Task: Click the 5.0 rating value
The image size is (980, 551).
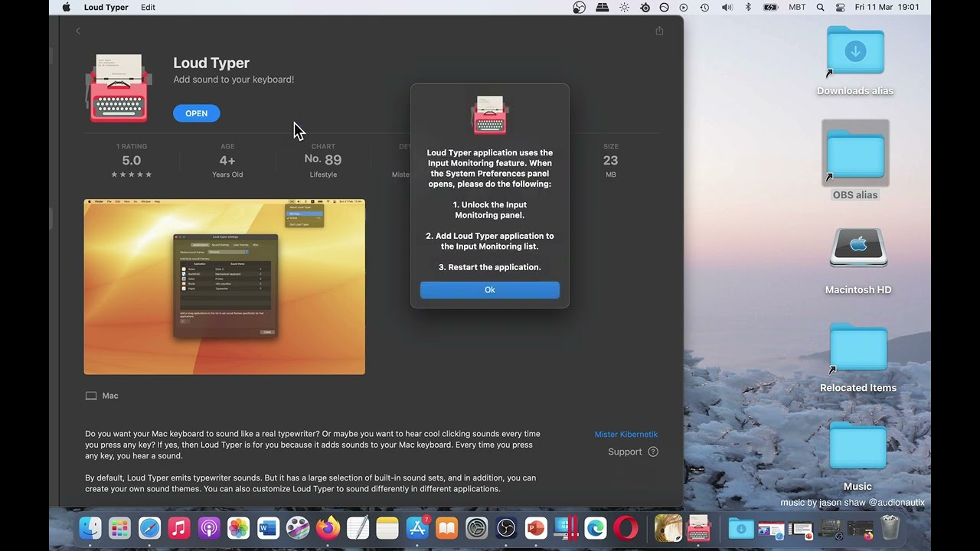Action: [132, 161]
